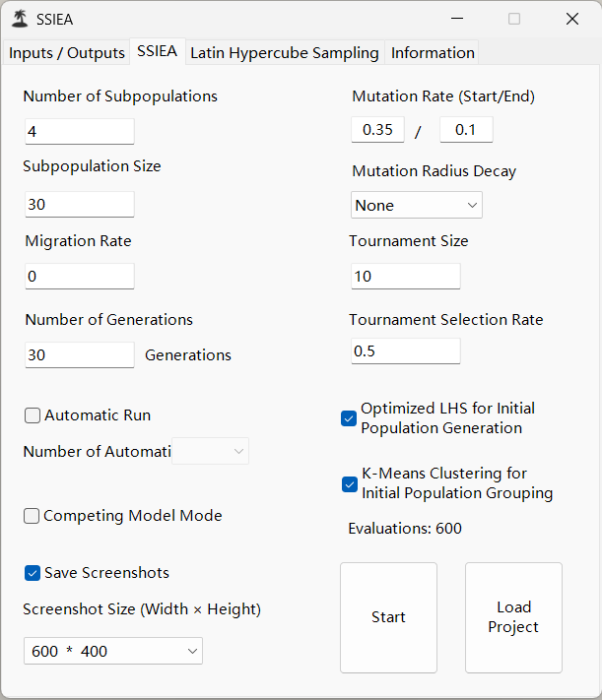Select the SSIEA tab
Viewport: 602px width, 700px height.
(x=158, y=51)
